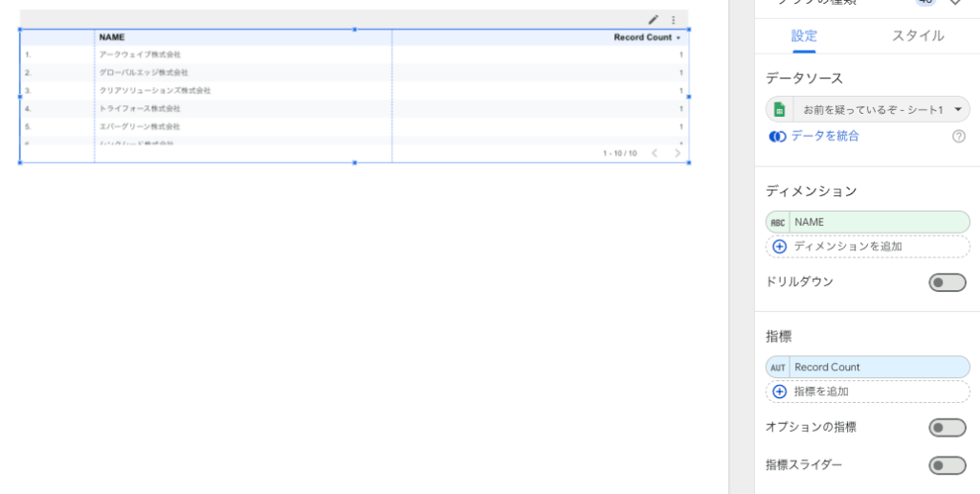Click the pencil edit icon above the table

(654, 19)
